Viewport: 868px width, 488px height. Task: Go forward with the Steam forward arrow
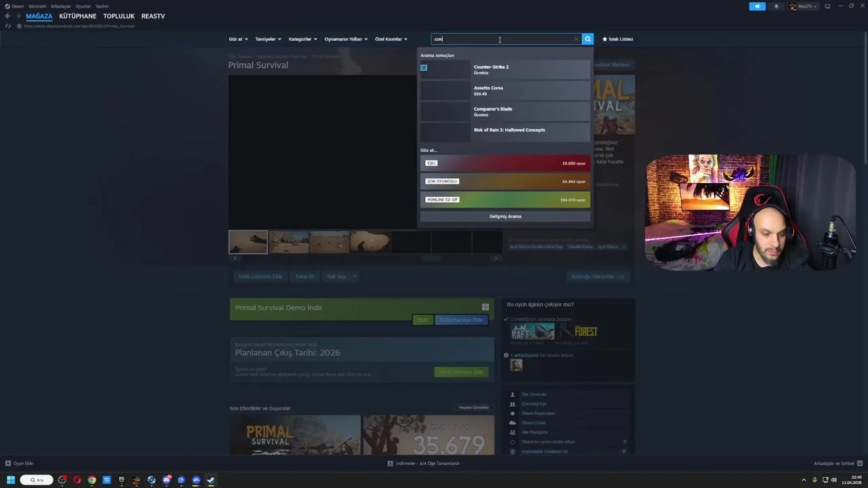tap(17, 16)
